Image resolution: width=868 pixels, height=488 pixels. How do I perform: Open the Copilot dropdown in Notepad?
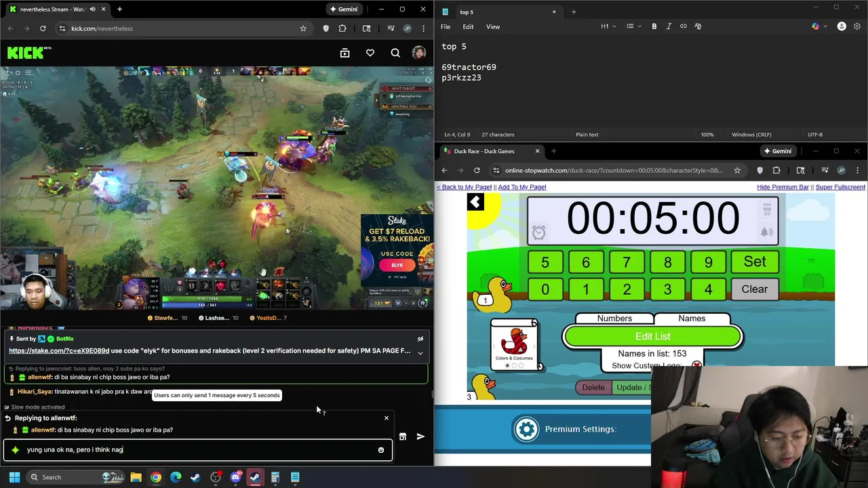(x=818, y=26)
